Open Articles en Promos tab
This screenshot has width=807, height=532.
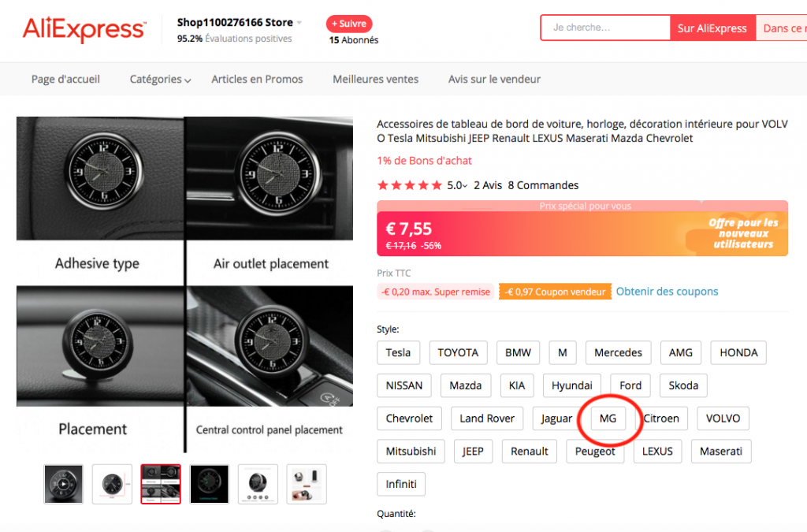pyautogui.click(x=257, y=80)
